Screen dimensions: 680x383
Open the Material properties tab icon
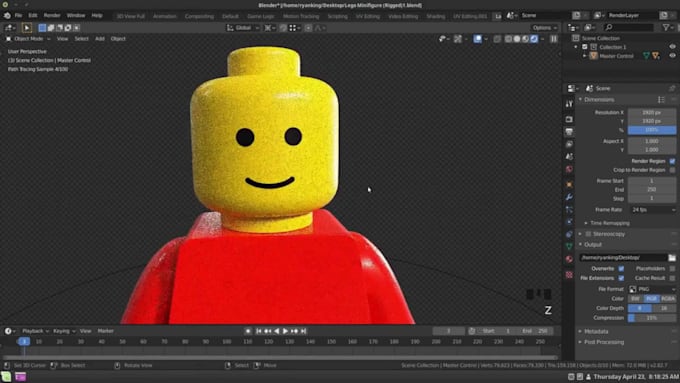(x=569, y=259)
